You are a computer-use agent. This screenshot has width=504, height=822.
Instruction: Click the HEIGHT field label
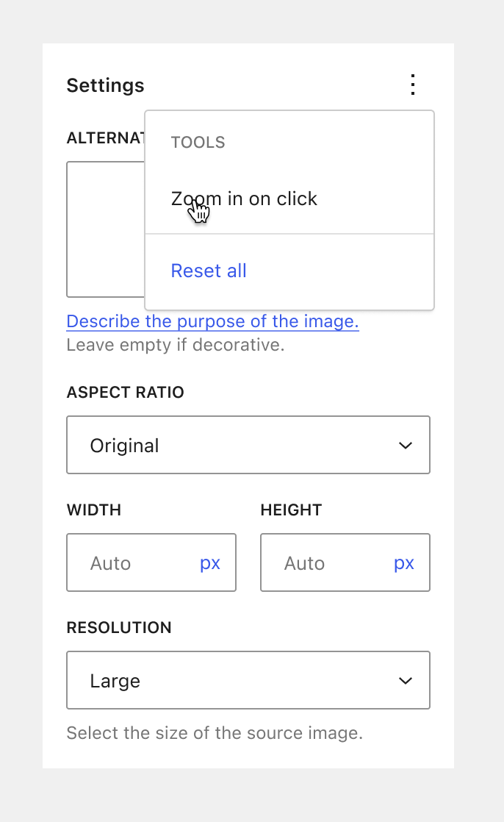pyautogui.click(x=291, y=510)
